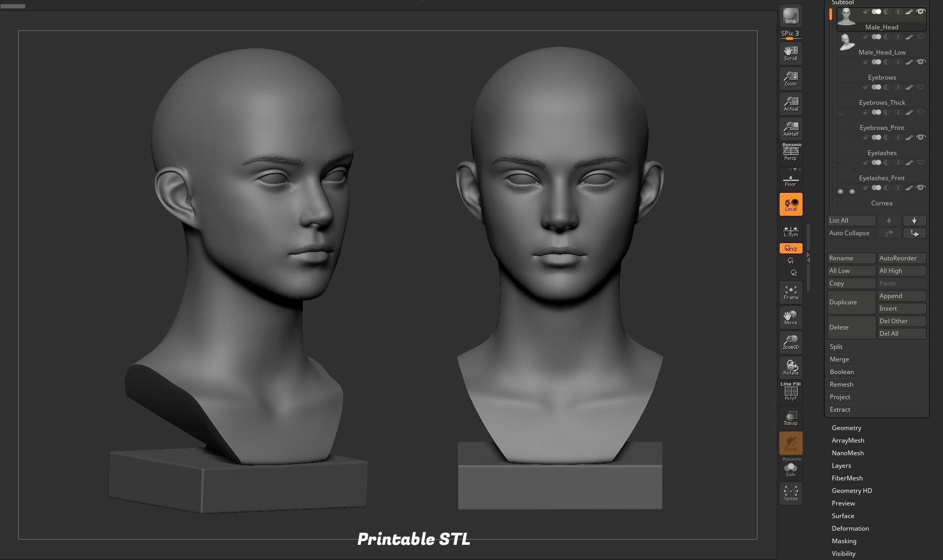This screenshot has width=943, height=560.
Task: Expand the Layers sub-palette
Action: [x=841, y=466]
